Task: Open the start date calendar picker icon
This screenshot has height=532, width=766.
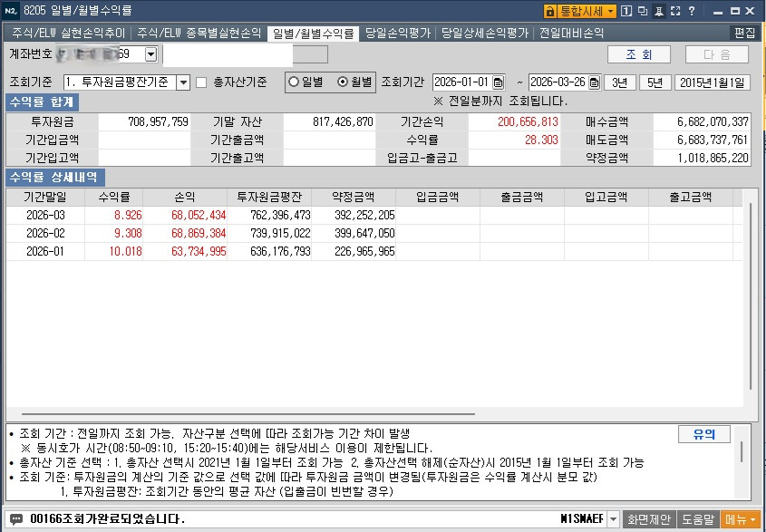Action: coord(498,82)
